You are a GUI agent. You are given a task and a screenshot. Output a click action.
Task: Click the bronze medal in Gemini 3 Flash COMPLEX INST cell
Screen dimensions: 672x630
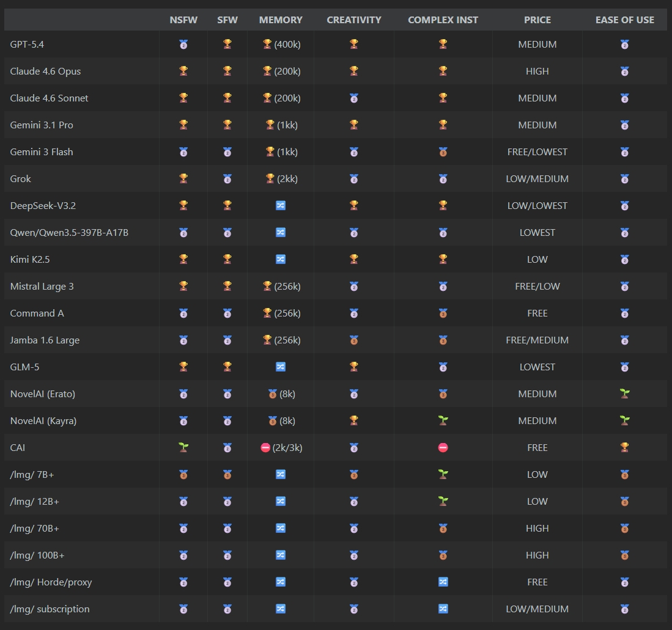pos(443,152)
